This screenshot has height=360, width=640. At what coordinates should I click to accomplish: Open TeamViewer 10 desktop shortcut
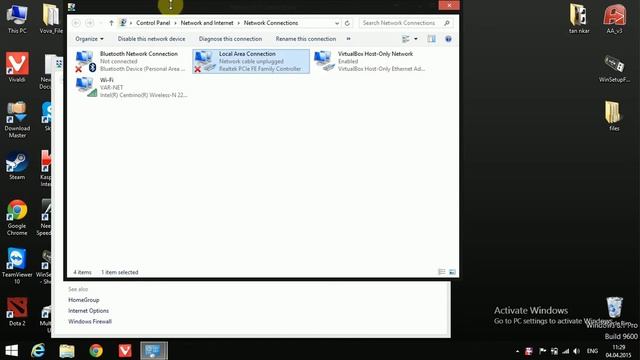(17, 265)
